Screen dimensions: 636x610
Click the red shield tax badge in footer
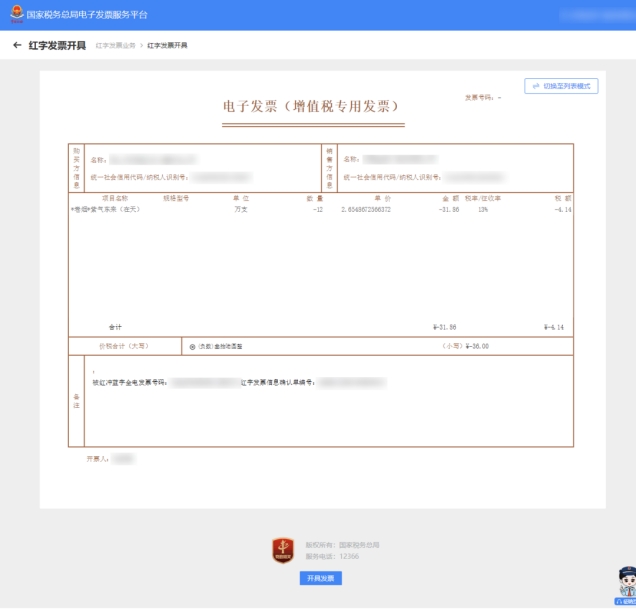click(283, 550)
